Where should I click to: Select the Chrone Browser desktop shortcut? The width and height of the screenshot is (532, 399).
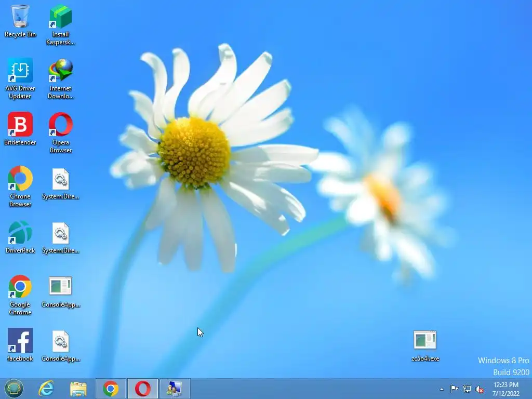20,187
